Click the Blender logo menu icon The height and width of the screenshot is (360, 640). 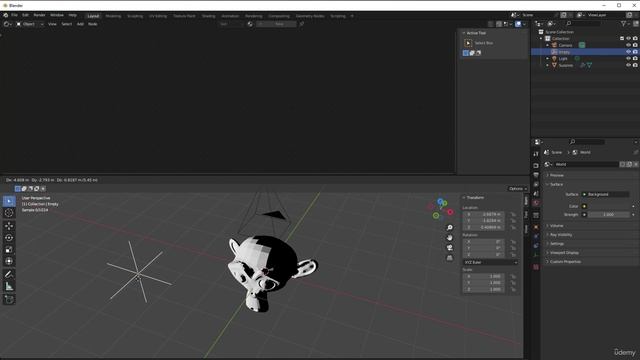tap(6, 15)
